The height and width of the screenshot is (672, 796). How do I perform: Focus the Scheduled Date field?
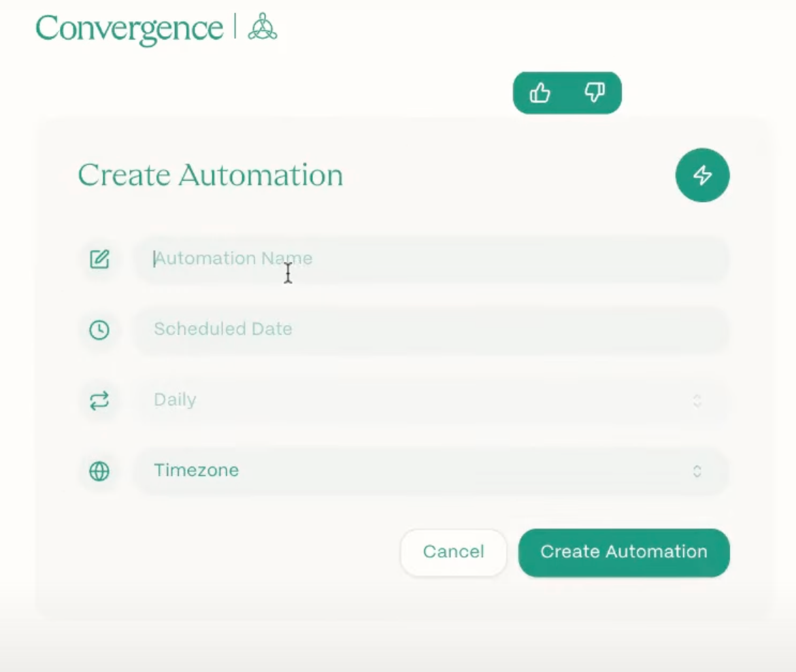click(431, 329)
